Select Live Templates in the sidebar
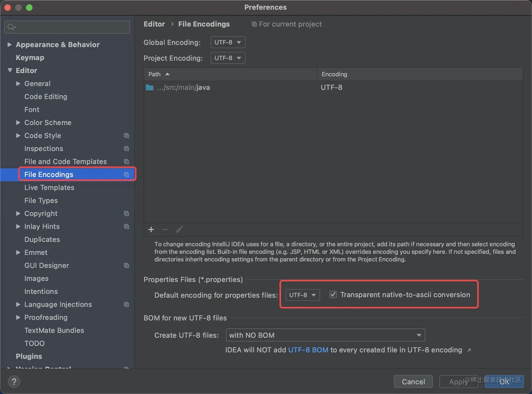 [x=49, y=188]
